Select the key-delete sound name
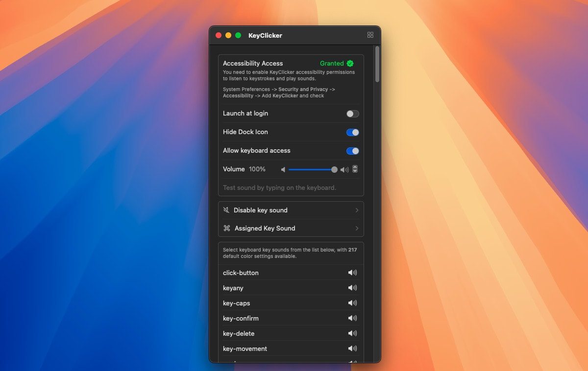 239,333
